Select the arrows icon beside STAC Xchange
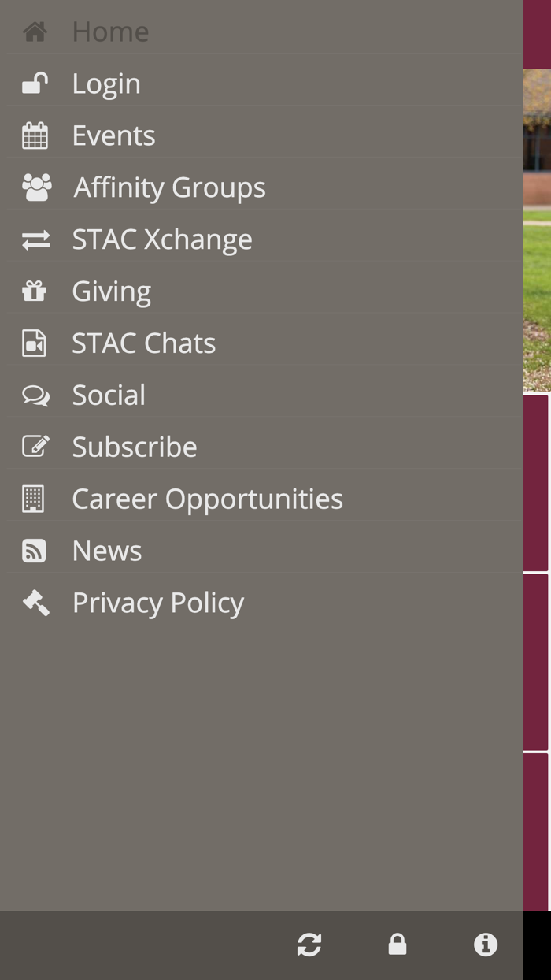Screen dimensions: 551x980 point(35,238)
